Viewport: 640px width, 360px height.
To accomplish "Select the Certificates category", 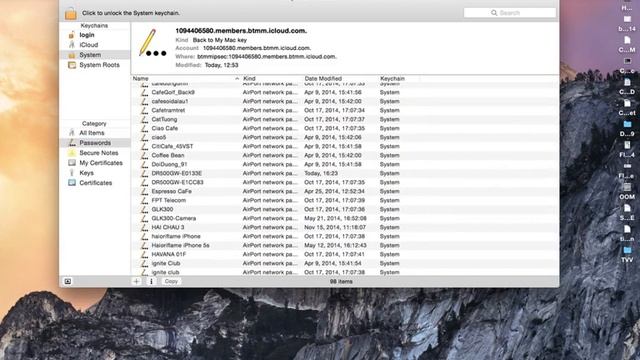I will (95, 183).
